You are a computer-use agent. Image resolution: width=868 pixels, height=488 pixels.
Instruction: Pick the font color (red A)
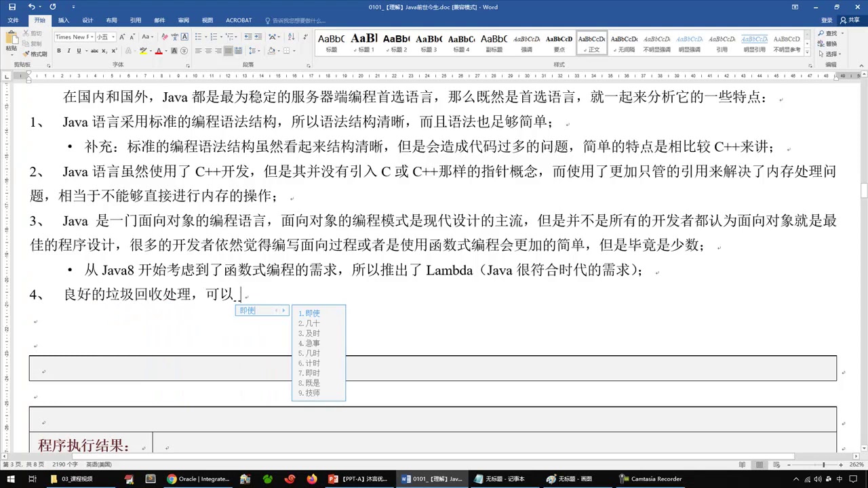(x=159, y=51)
